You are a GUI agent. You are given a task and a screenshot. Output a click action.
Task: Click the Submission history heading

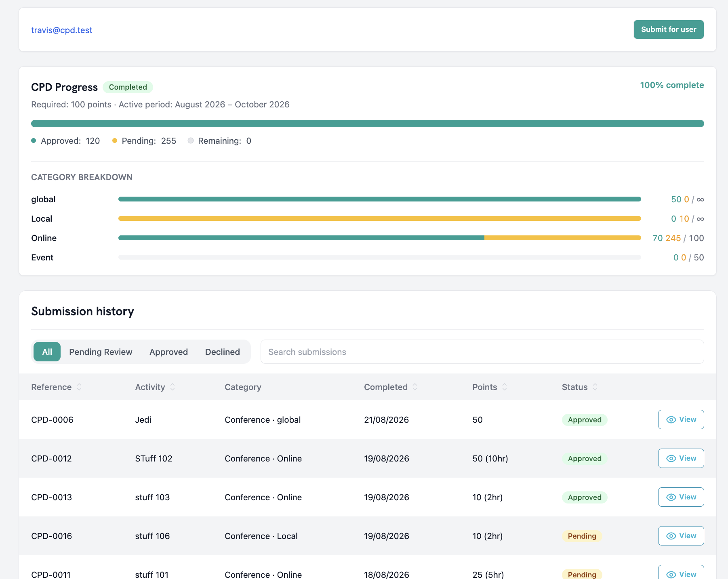[82, 311]
